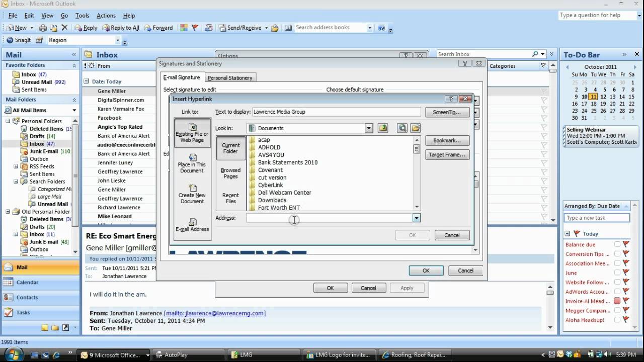Open the File menu
644x362 pixels.
(13, 16)
